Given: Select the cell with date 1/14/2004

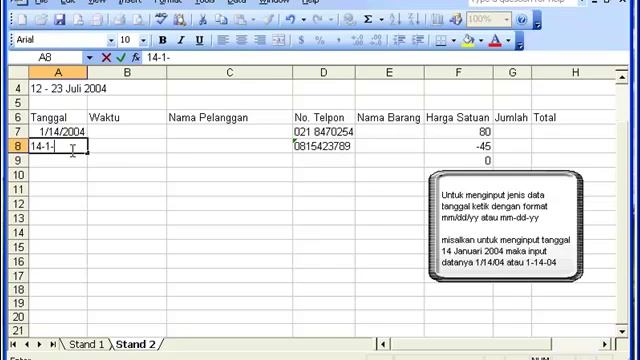Looking at the screenshot, I should (58, 132).
